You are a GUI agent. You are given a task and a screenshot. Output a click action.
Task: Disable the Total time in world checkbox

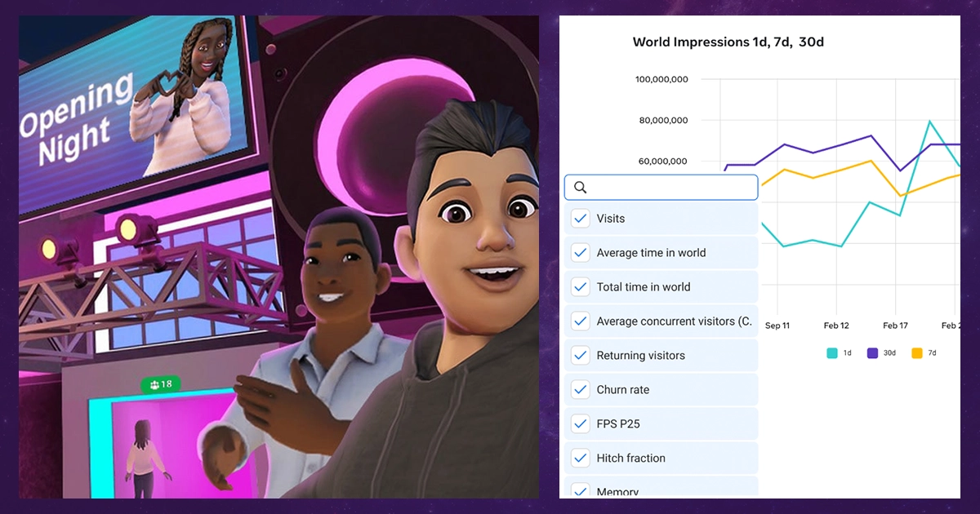click(x=581, y=287)
